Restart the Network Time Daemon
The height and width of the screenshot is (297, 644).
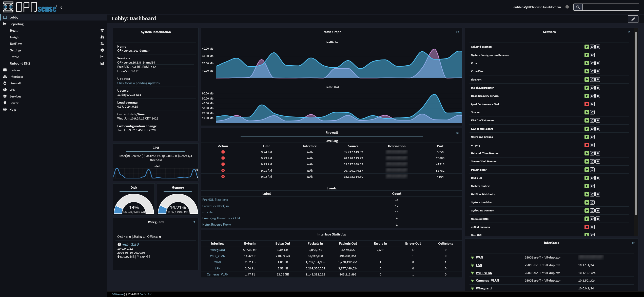(592, 153)
